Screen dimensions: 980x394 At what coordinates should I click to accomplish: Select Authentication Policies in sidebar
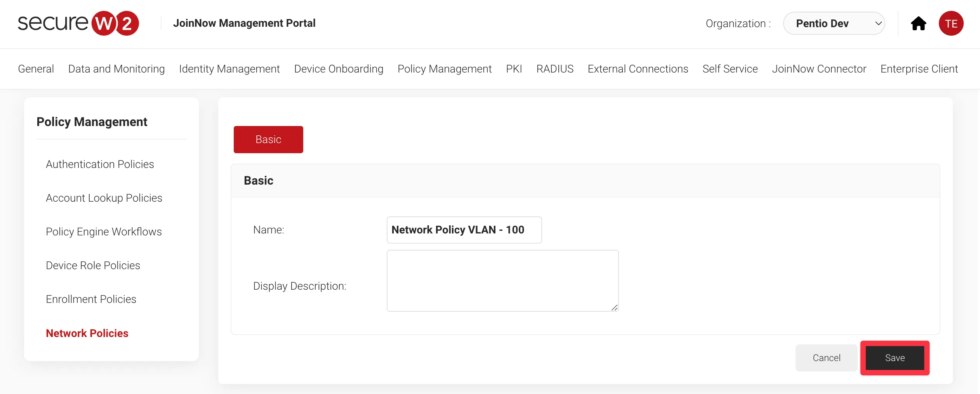[100, 164]
